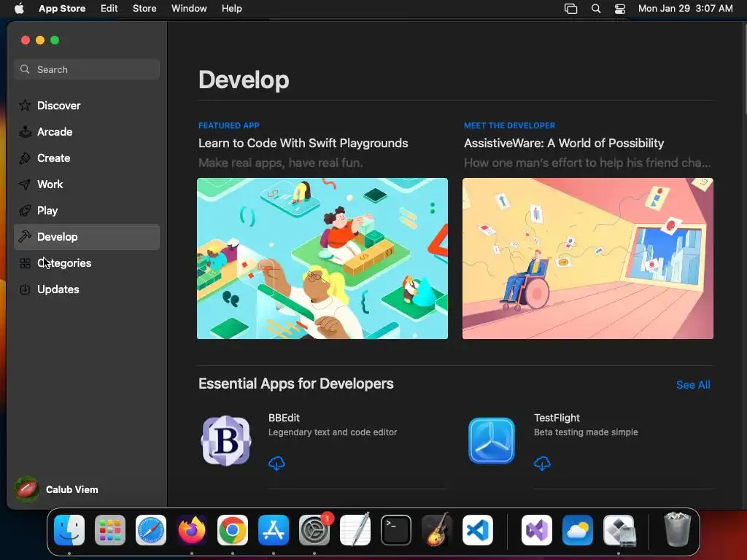The image size is (747, 560).
Task: Click the Updates download icon in sidebar
Action: [x=25, y=289]
